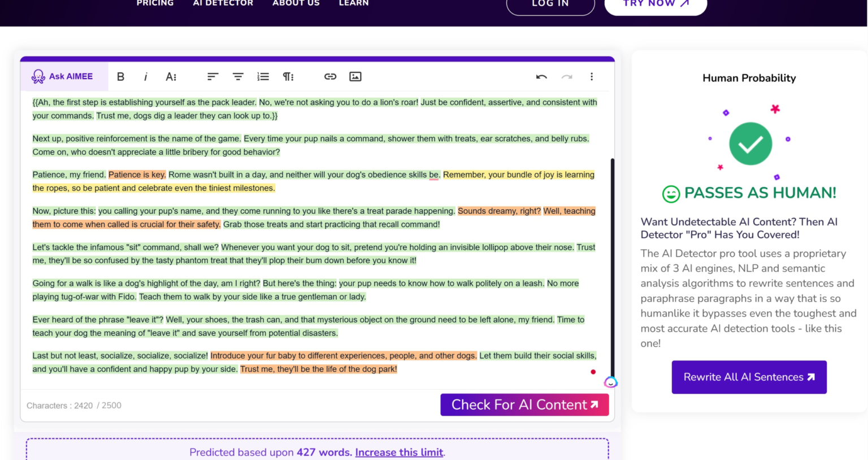Select the left align icon
868x460 pixels.
tap(212, 76)
